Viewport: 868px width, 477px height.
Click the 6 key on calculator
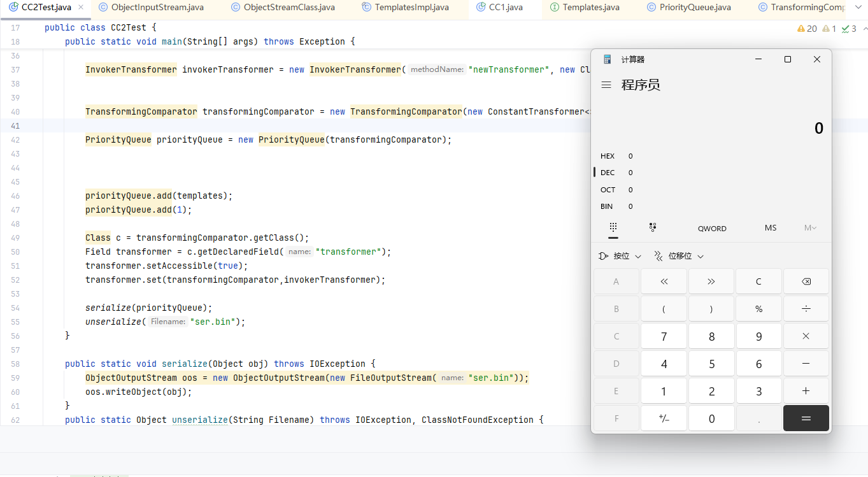[758, 364]
